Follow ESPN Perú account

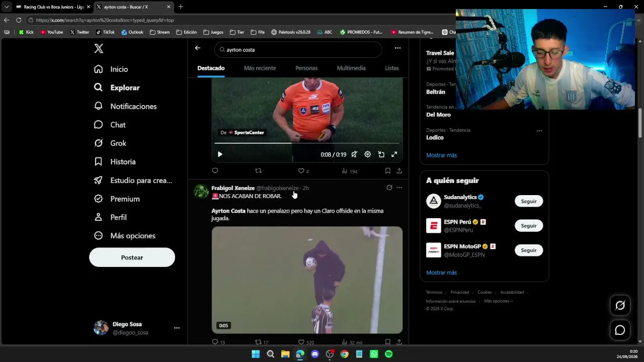529,226
